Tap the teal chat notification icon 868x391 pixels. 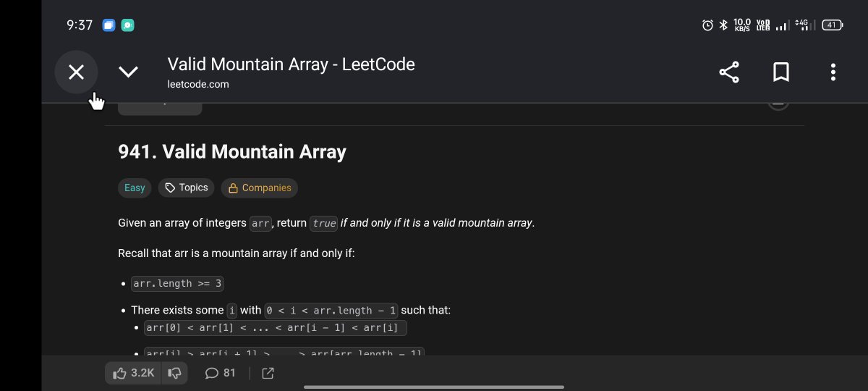pos(127,25)
